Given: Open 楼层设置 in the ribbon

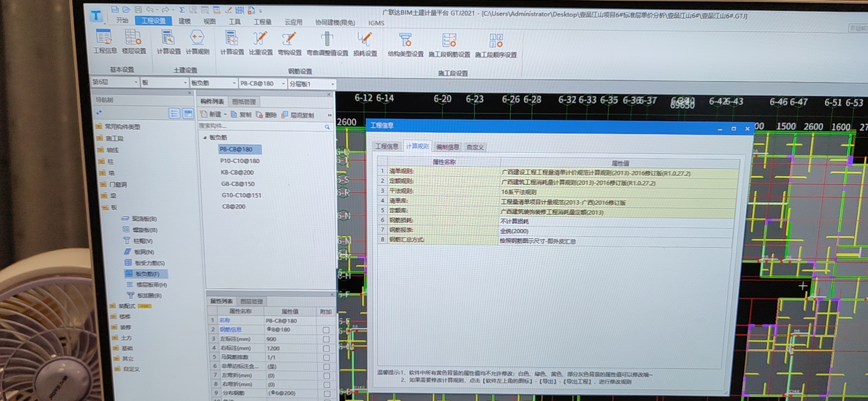Looking at the screenshot, I should [134, 42].
